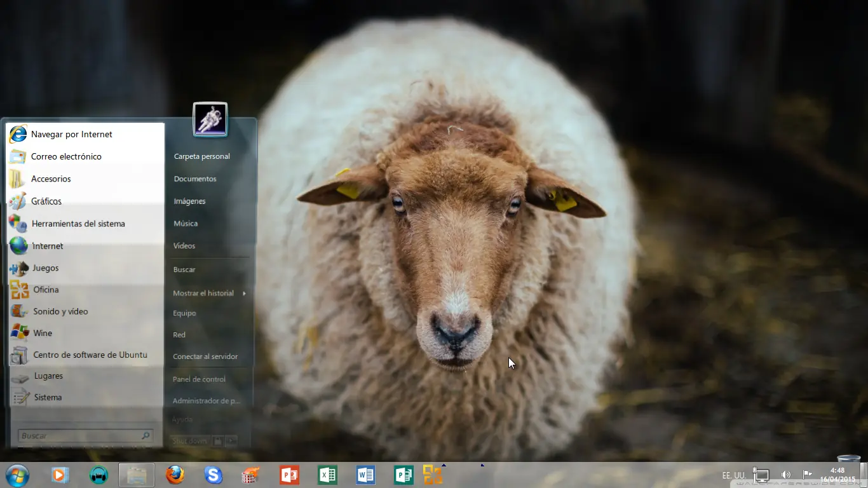
Task: Expand Mostrar el historial submenu
Action: [x=210, y=293]
